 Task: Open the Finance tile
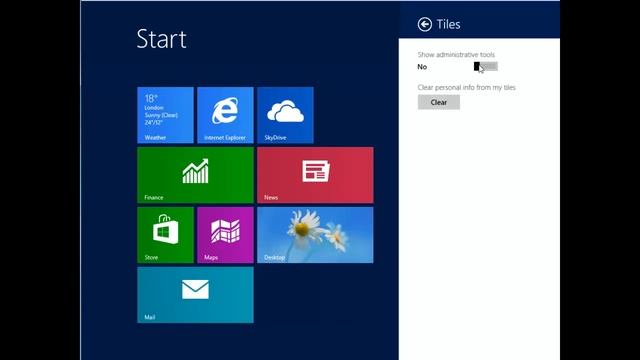pyautogui.click(x=196, y=175)
